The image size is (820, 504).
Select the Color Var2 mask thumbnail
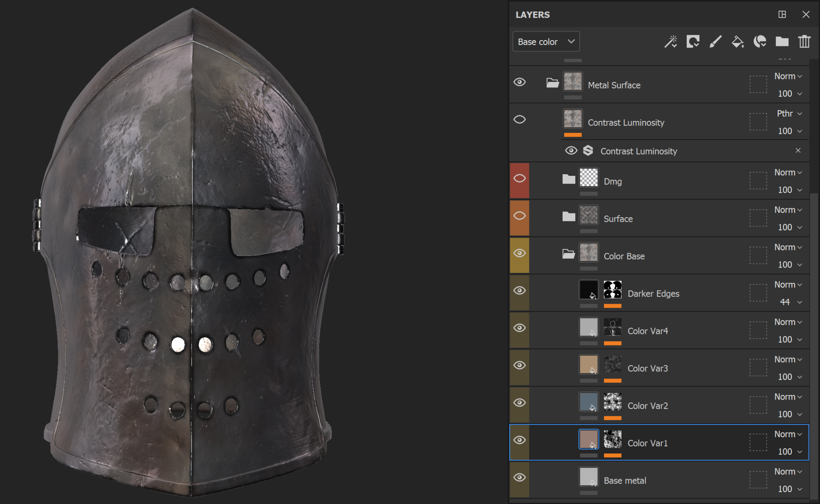tap(613, 402)
